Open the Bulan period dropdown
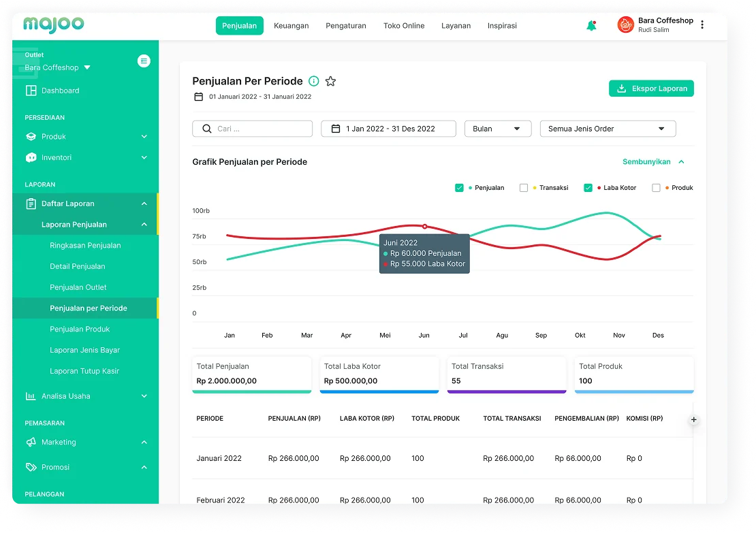Image resolution: width=756 pixels, height=533 pixels. (x=497, y=129)
